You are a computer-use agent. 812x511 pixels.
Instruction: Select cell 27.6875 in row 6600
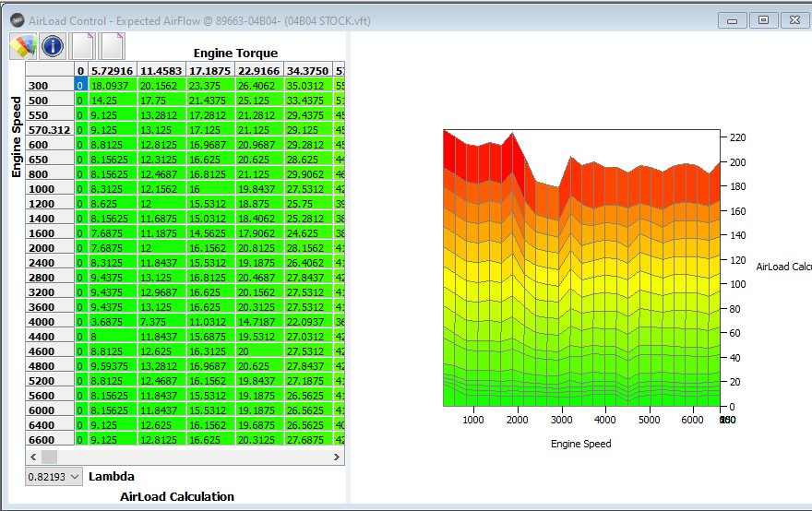point(308,440)
